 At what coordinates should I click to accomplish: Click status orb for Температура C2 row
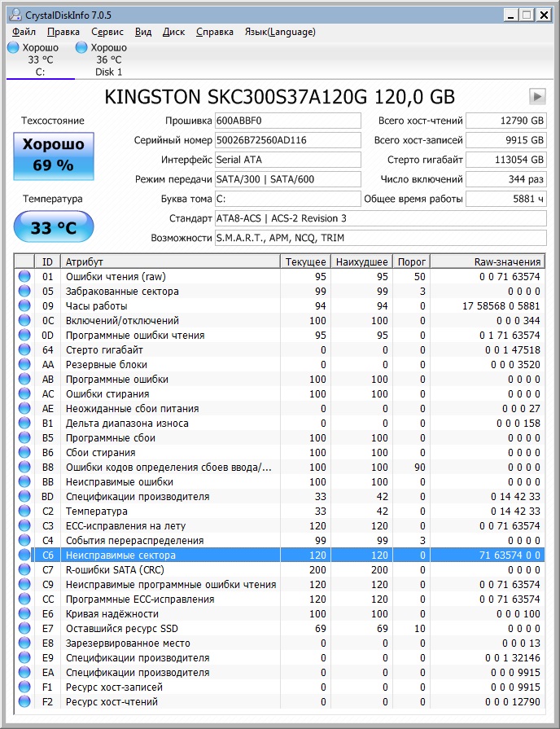click(24, 511)
